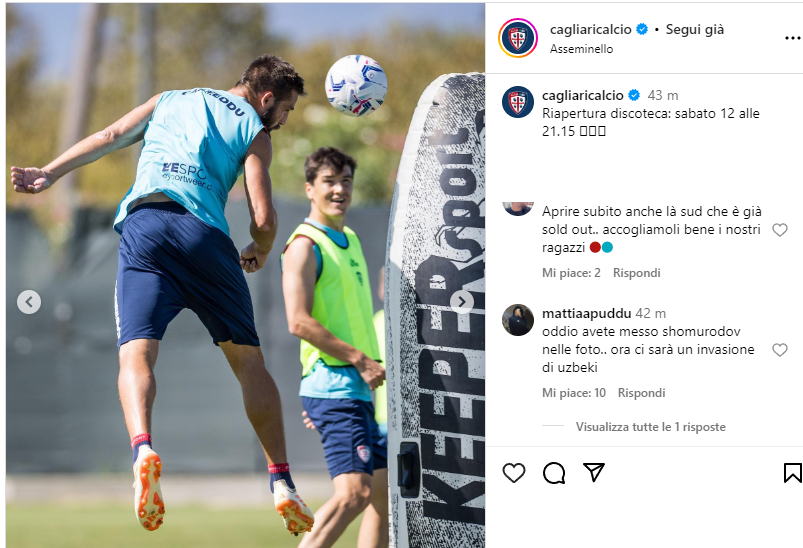Save the post with the bookmark icon
This screenshot has height=548, width=803.
pos(792,473)
